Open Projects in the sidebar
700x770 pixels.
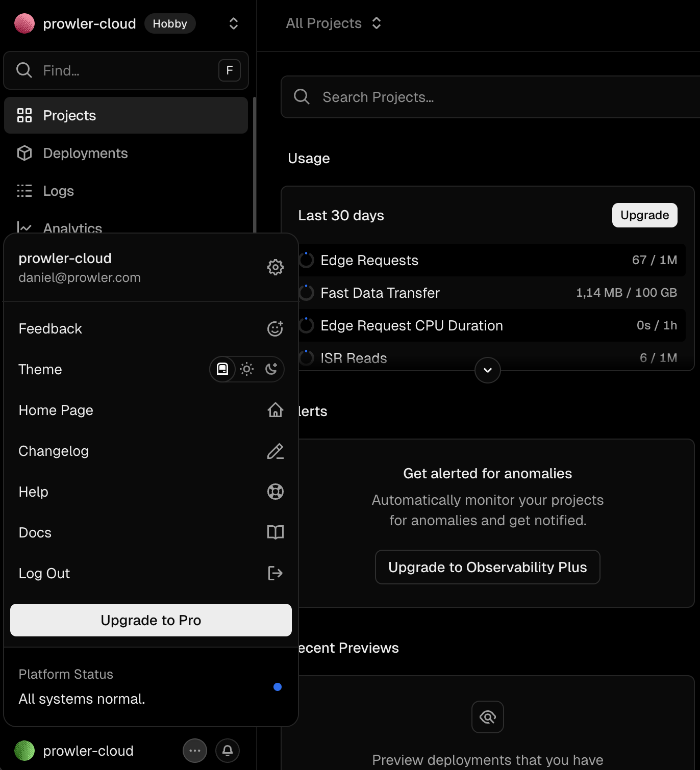[x=126, y=115]
